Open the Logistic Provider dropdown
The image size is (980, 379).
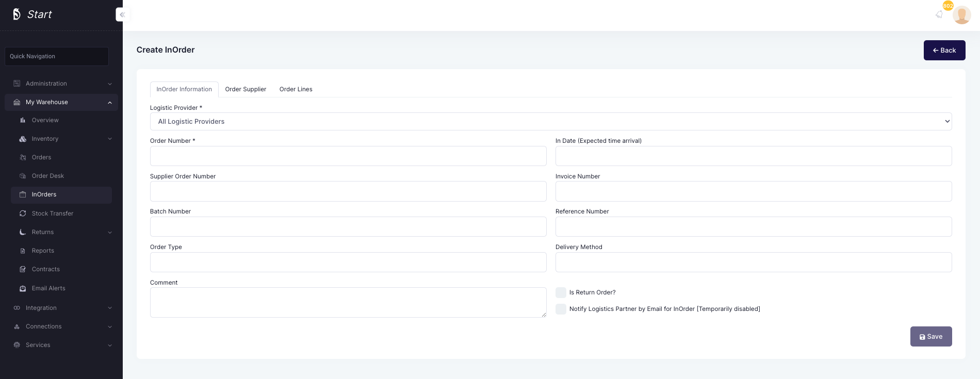[550, 122]
